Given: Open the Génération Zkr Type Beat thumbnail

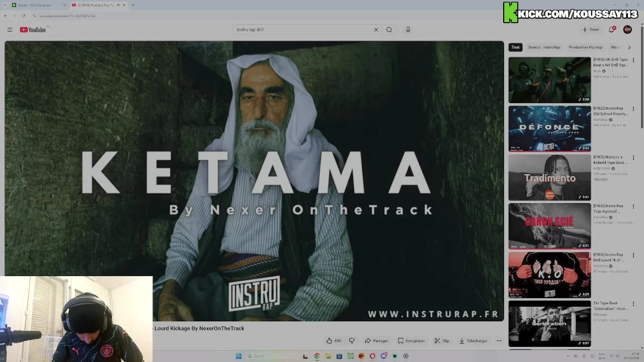Looking at the screenshot, I should click(549, 324).
